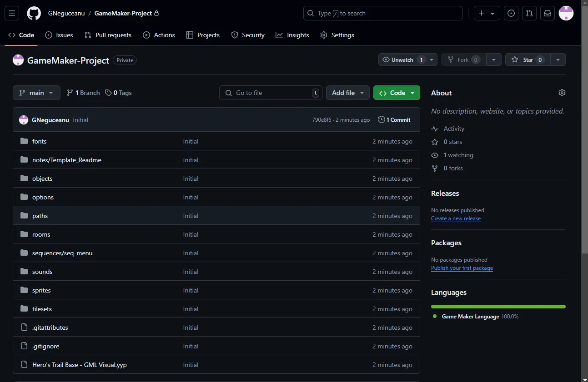Switch to the Issues tab

click(59, 35)
